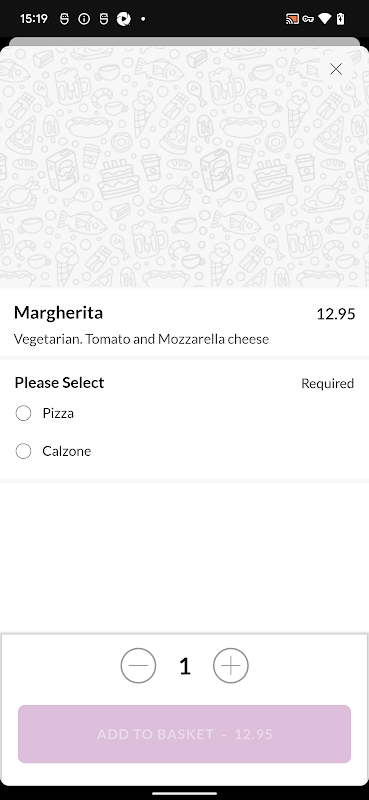Select the Pizza radio option
This screenshot has height=800, width=369.
tap(23, 413)
